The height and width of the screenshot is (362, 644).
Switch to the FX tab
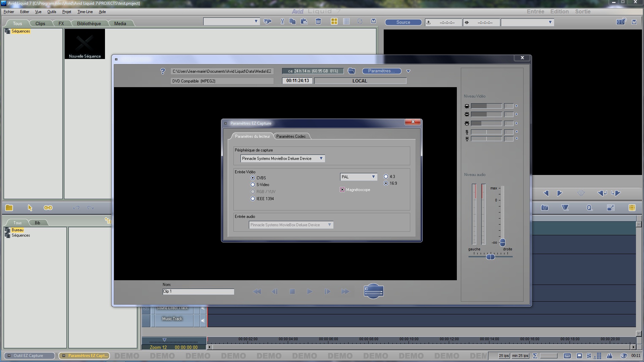[61, 23]
